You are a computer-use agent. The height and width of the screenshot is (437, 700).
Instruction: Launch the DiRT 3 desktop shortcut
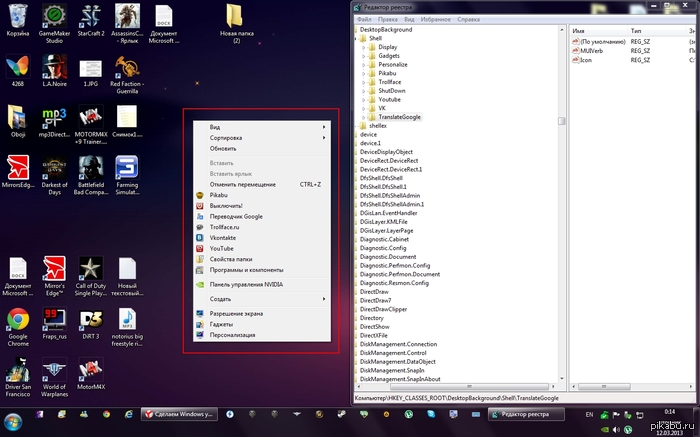pyautogui.click(x=91, y=320)
